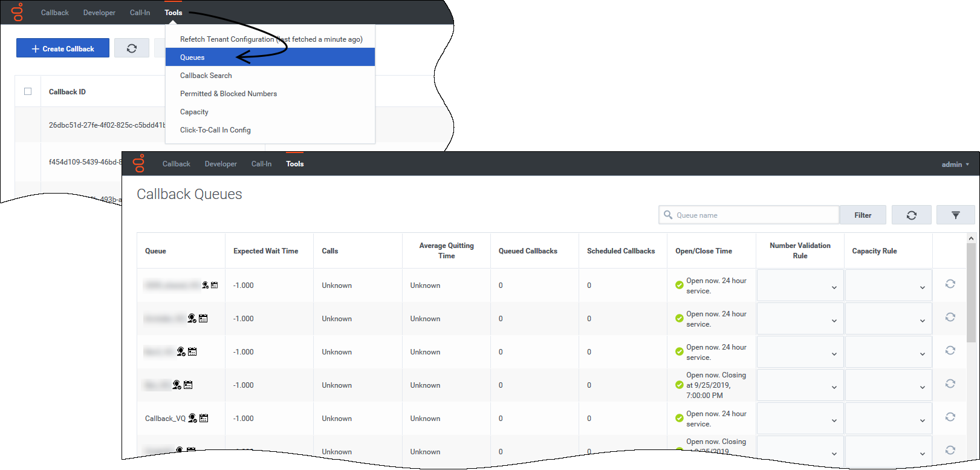Click the Genesys logo in Callback Queues header
Screen dimensions: 980x470
coord(139,163)
